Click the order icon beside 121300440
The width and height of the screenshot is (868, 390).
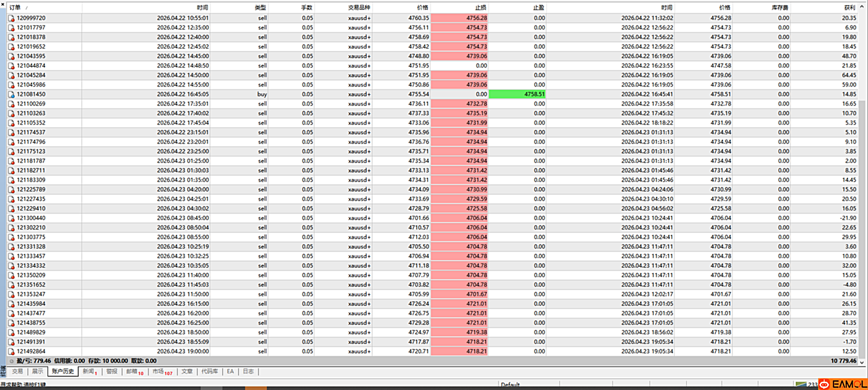(x=11, y=218)
